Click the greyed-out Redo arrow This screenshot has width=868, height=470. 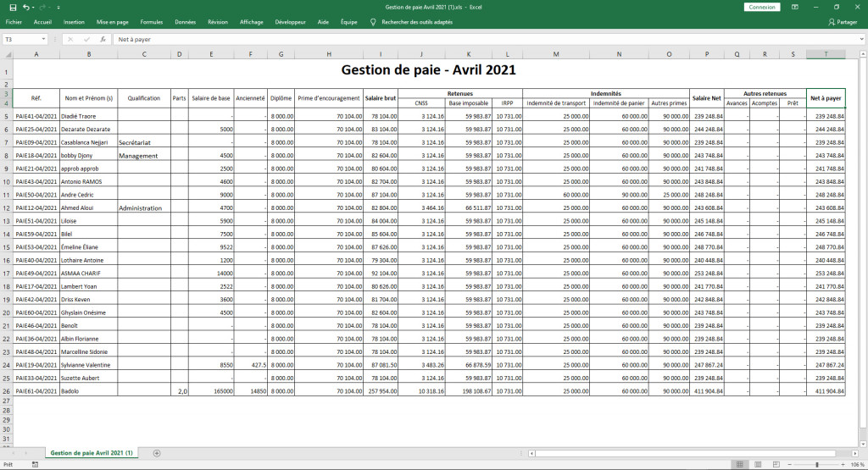[x=42, y=7]
